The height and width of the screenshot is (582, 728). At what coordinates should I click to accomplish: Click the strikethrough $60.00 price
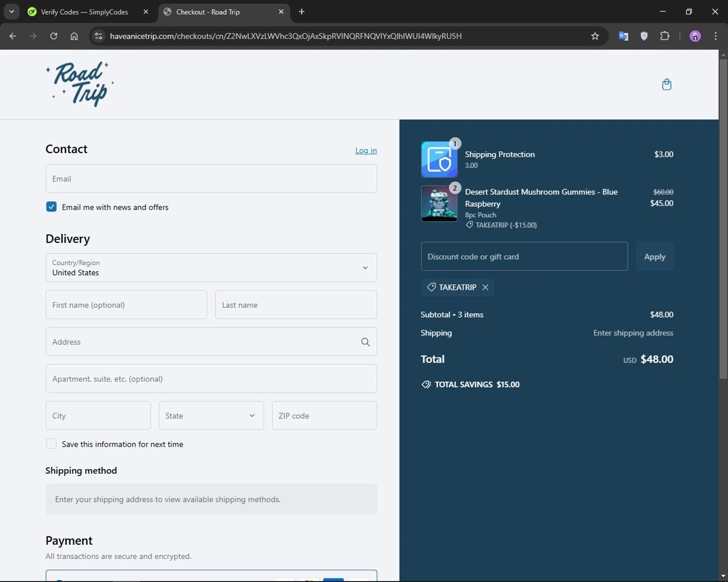coord(663,192)
